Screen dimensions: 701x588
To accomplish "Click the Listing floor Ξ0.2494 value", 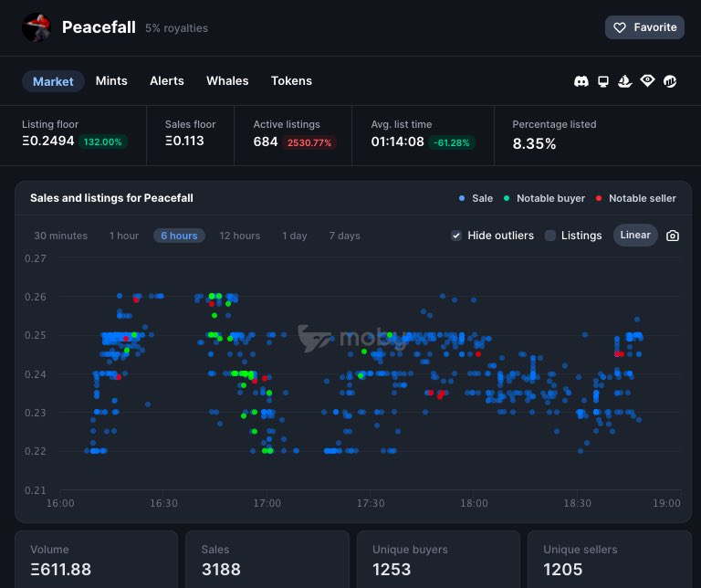I will [47, 141].
